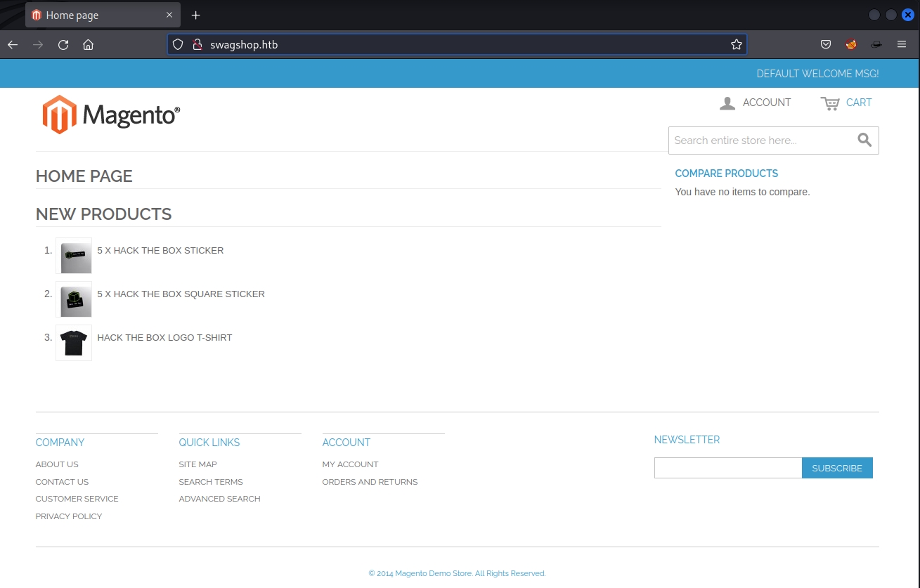Focus the newsletter email input field

pyautogui.click(x=727, y=468)
